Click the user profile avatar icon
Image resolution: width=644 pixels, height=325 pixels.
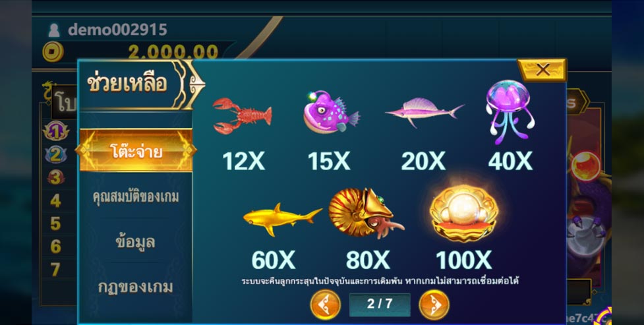point(54,30)
